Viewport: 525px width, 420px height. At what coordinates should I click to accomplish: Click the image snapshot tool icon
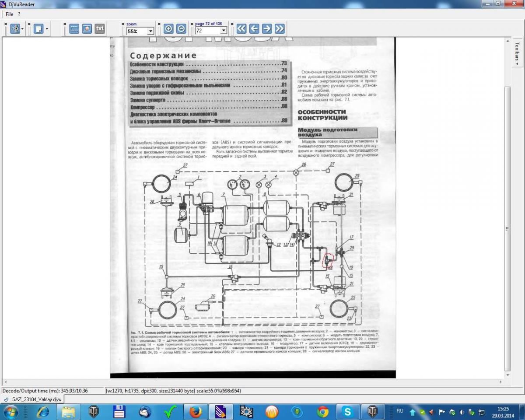pyautogui.click(x=87, y=29)
